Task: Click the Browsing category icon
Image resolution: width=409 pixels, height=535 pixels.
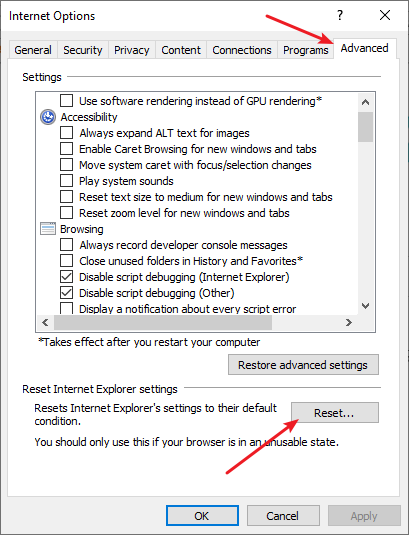Action: (48, 229)
